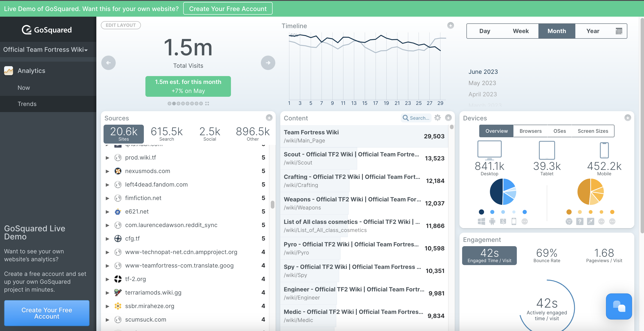Expand the prod.wiki.tf source row
644x331 pixels.
[x=108, y=158]
